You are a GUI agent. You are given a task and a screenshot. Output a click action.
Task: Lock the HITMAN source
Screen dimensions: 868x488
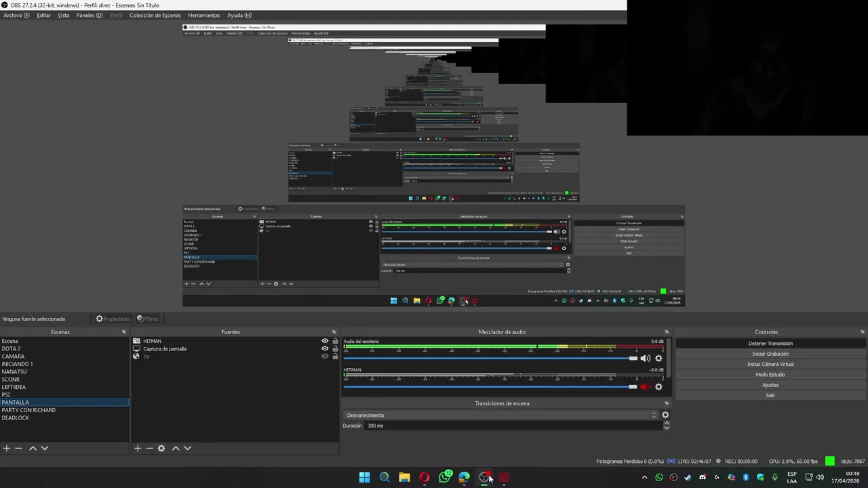tap(334, 341)
